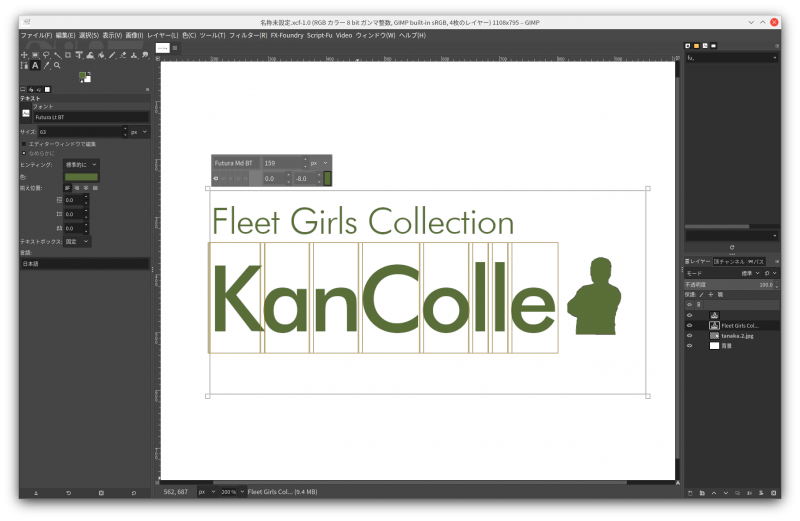Open the 編集(E) menu
The height and width of the screenshot is (521, 800).
tap(65, 35)
